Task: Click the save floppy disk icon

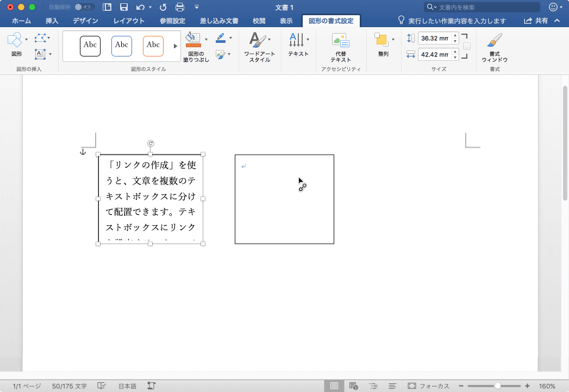Action: tap(124, 7)
